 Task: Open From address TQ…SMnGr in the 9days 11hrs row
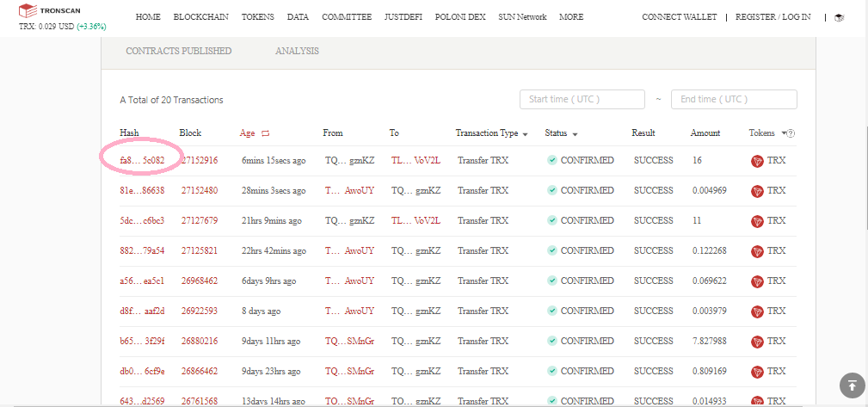tap(349, 341)
